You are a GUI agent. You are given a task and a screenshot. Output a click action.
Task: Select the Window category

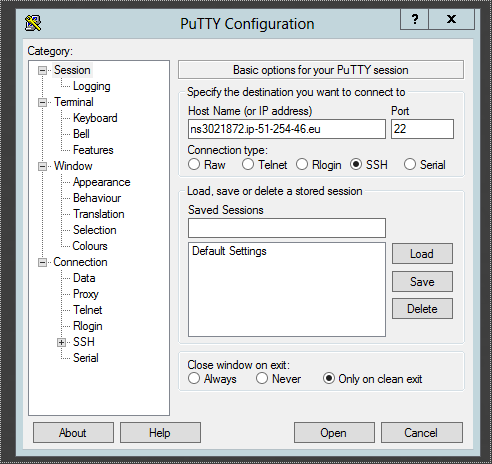(73, 166)
